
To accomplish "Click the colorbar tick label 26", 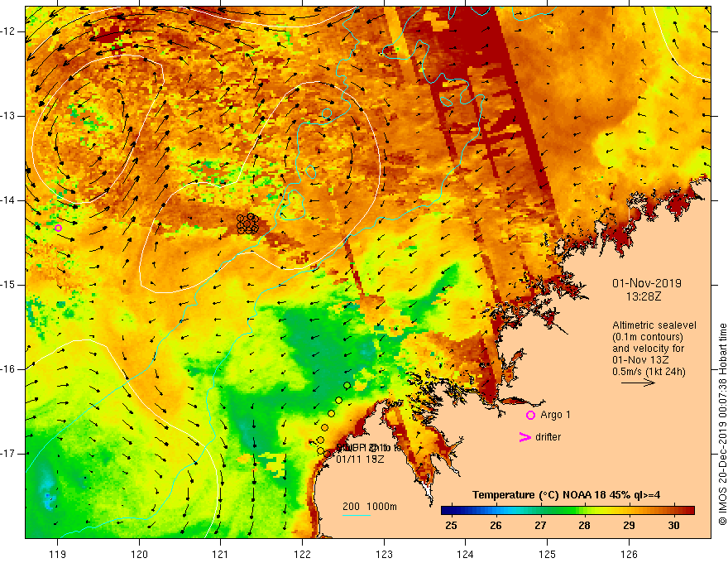I will 496,526.
